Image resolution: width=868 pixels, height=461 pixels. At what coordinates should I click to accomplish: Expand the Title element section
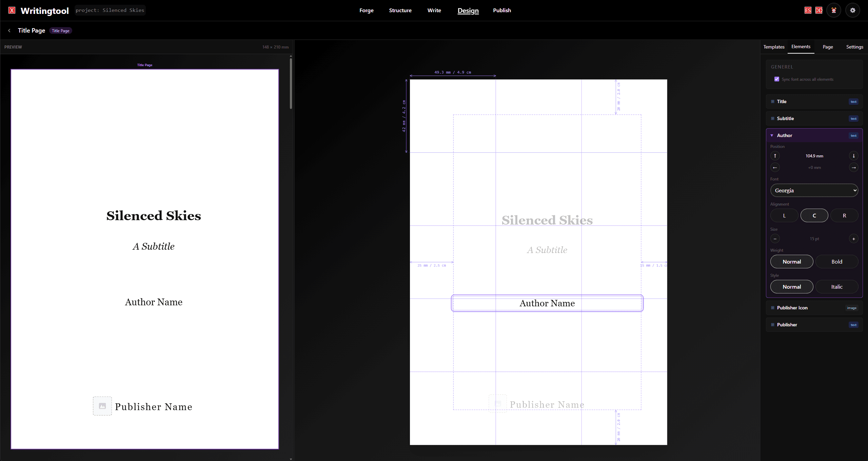(814, 101)
